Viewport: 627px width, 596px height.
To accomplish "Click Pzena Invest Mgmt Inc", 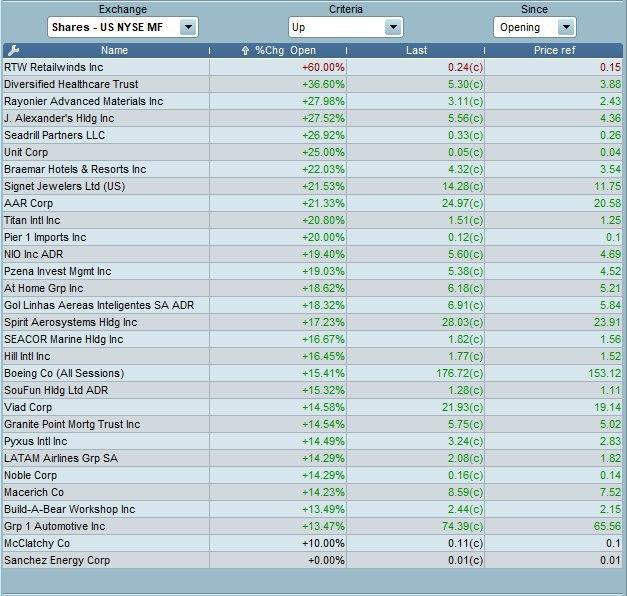I will pyautogui.click(x=58, y=271).
